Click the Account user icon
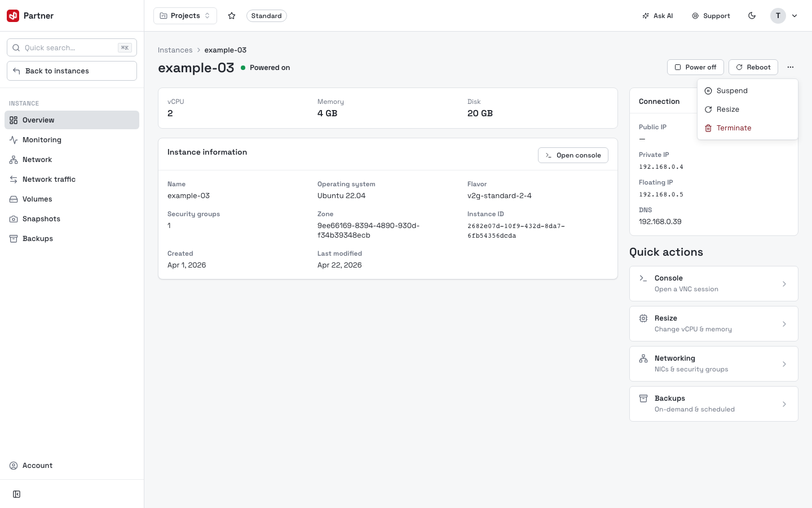Viewport: 812px width, 508px height. pos(14,466)
